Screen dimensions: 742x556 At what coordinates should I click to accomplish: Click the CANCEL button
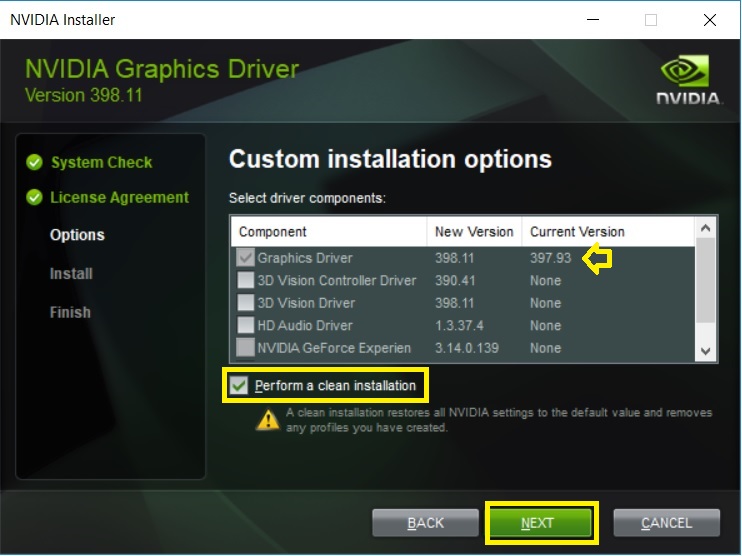[666, 523]
